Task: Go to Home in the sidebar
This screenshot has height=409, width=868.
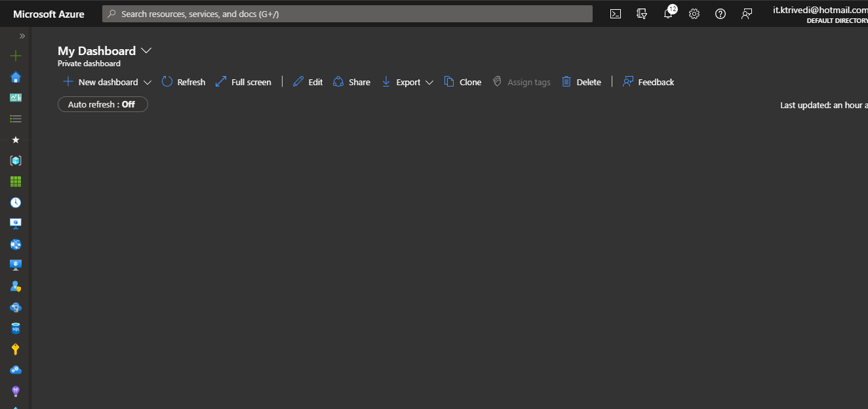Action: (x=16, y=77)
